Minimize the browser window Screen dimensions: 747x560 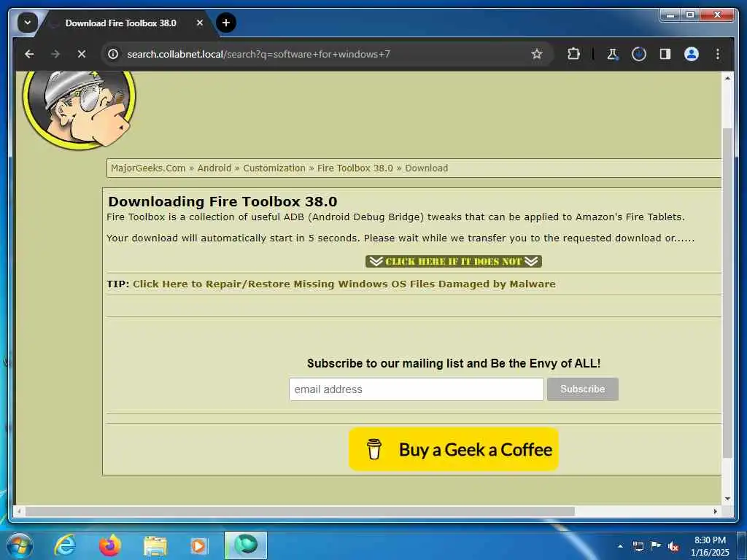click(x=670, y=15)
